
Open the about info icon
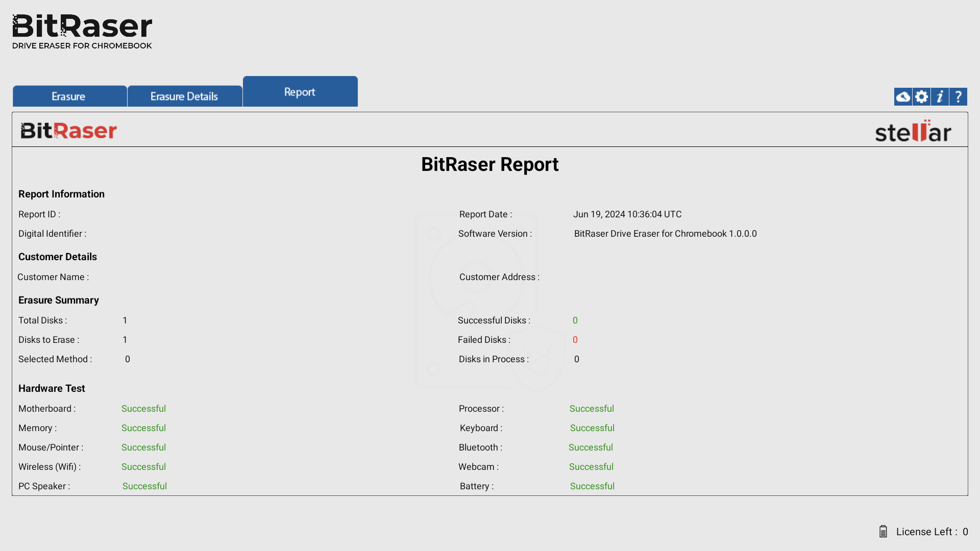(940, 96)
